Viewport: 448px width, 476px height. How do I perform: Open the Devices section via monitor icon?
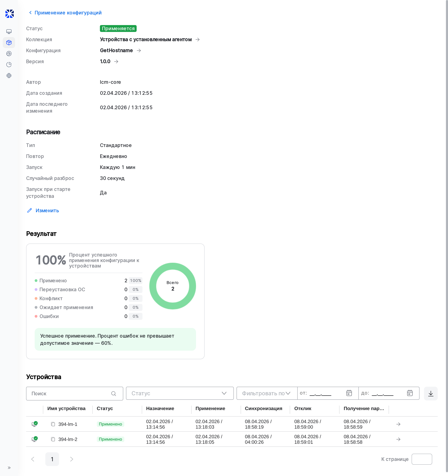pos(9,31)
